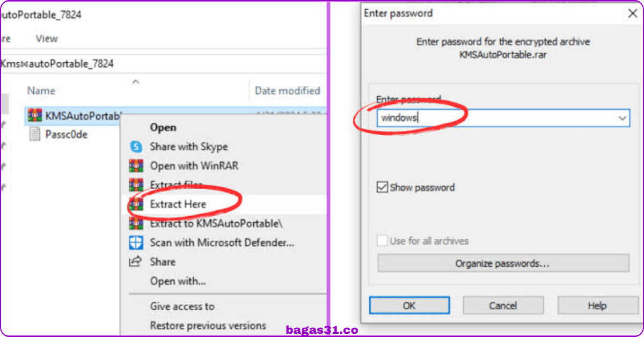
Task: Select the Passc0de text file icon
Action: click(35, 134)
